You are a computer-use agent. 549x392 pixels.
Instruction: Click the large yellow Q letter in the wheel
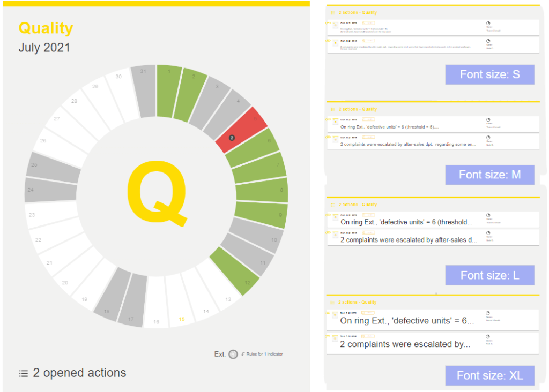pyautogui.click(x=157, y=193)
